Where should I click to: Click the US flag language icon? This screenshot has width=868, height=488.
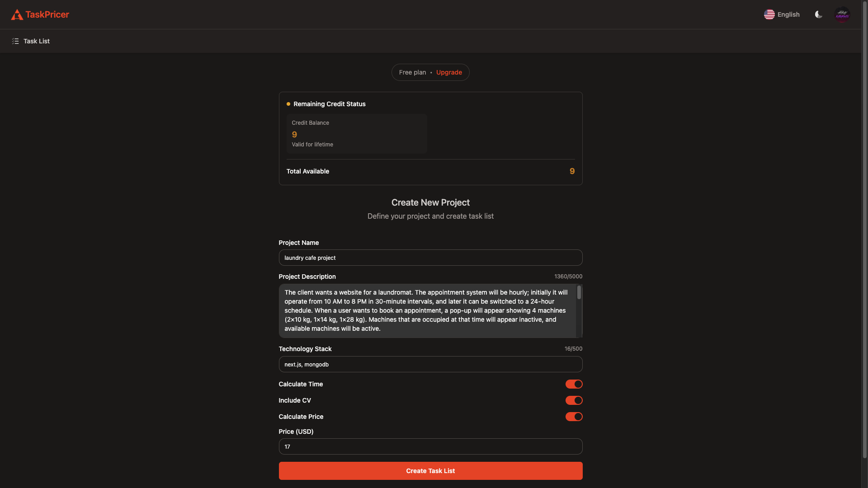[x=769, y=14]
